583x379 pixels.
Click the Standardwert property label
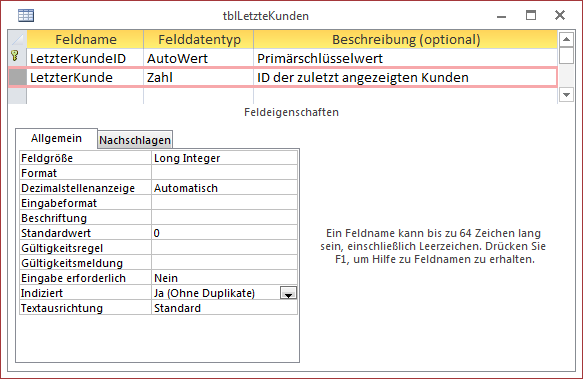[86, 233]
